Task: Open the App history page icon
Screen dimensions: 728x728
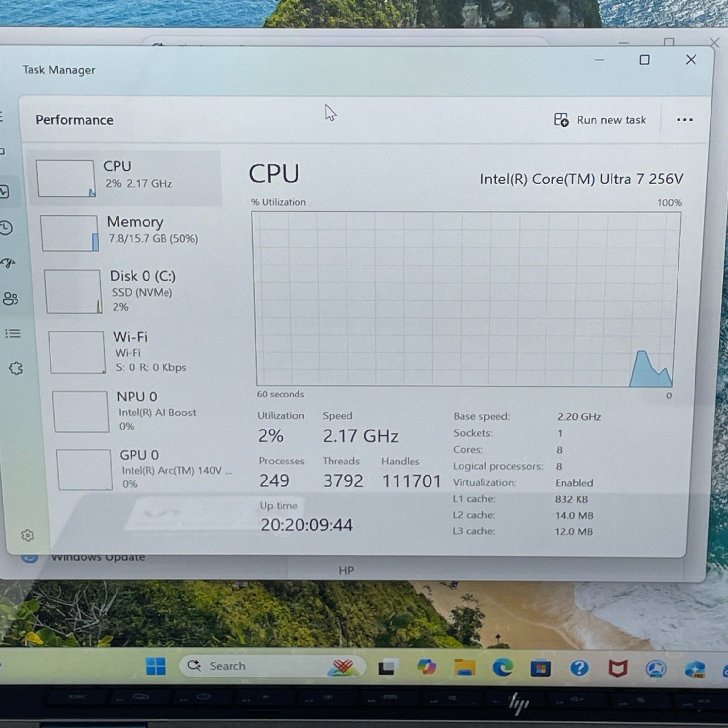Action: [6, 228]
